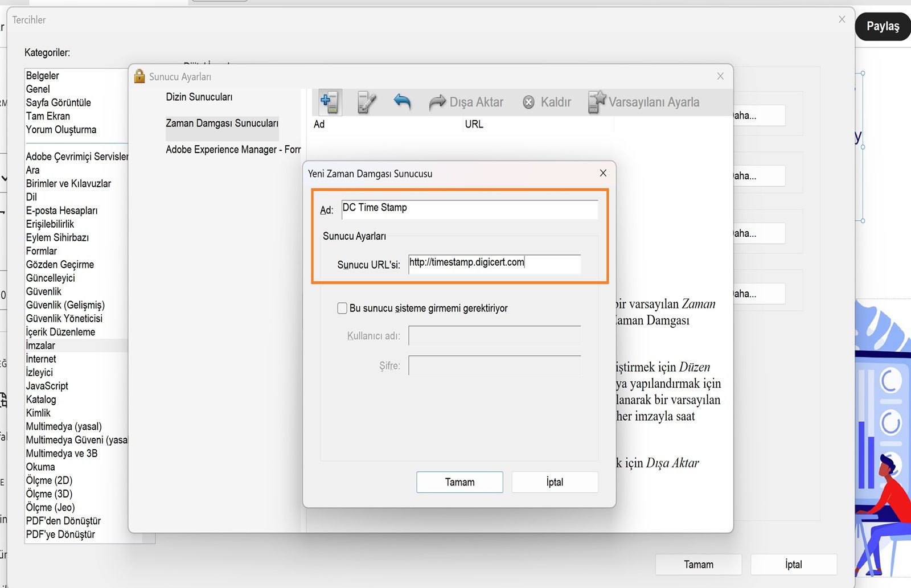Confirm the new server with Tamam
911x588 pixels.
click(459, 482)
